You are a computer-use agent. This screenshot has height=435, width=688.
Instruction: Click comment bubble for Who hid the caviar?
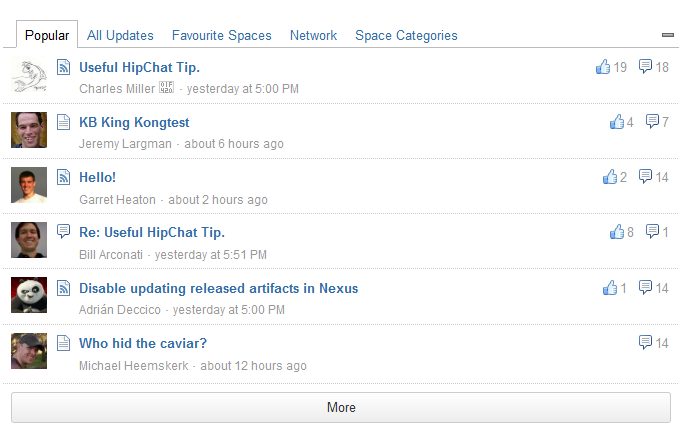tap(645, 342)
